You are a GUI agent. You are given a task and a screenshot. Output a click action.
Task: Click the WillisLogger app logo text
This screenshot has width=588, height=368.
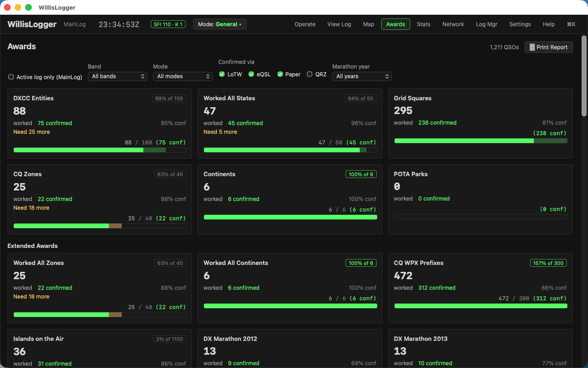[x=32, y=24]
